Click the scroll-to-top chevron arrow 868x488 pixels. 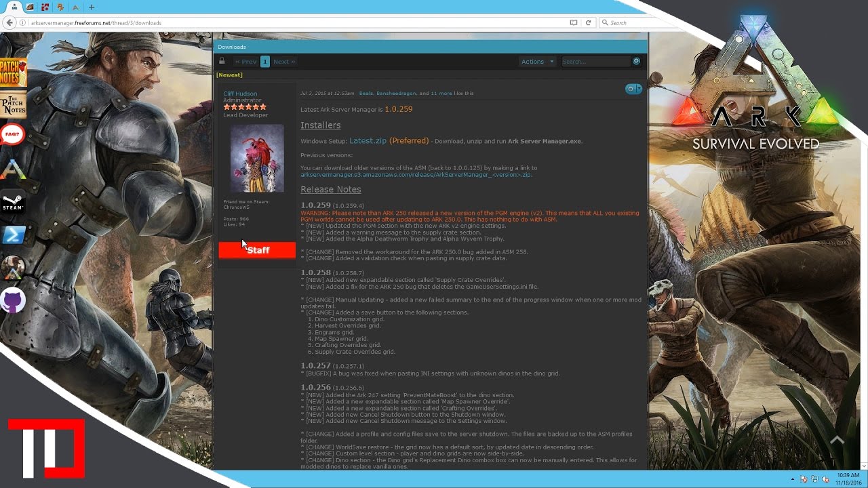point(837,441)
